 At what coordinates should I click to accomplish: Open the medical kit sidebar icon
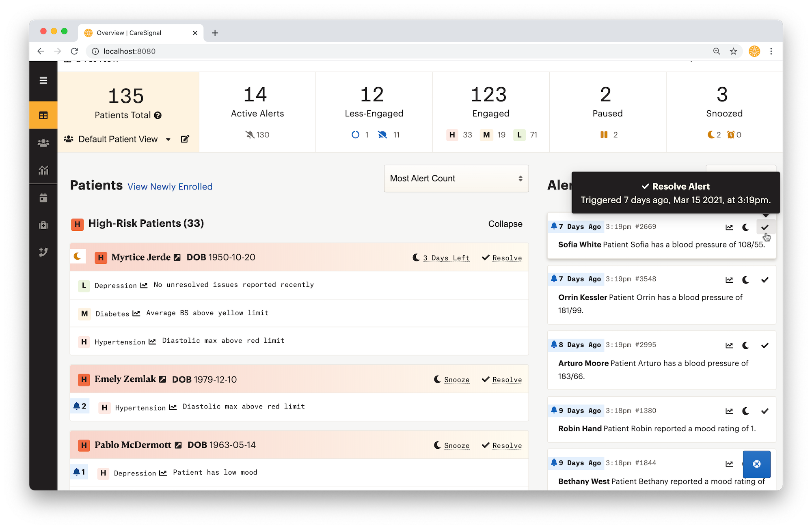click(43, 225)
